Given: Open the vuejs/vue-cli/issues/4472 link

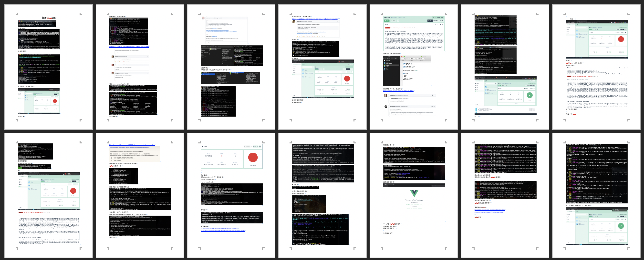Looking at the screenshot, I should 398,91.
